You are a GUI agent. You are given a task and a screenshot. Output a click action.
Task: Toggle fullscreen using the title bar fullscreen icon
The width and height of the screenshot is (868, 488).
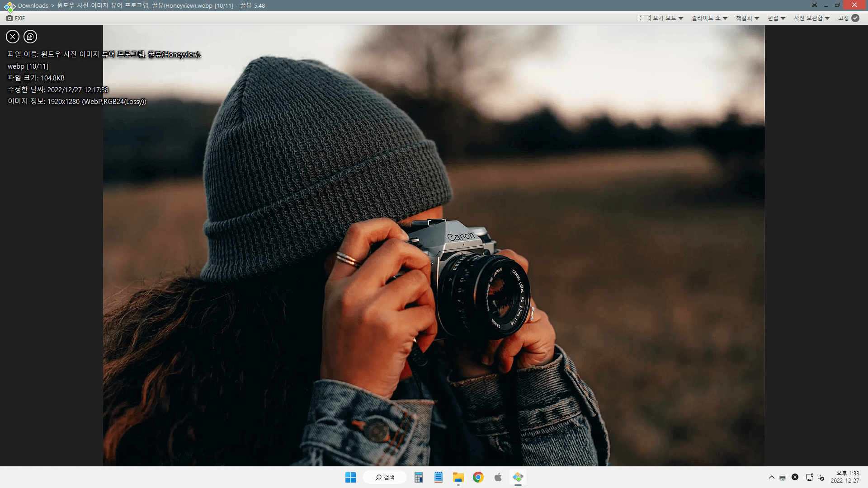815,5
